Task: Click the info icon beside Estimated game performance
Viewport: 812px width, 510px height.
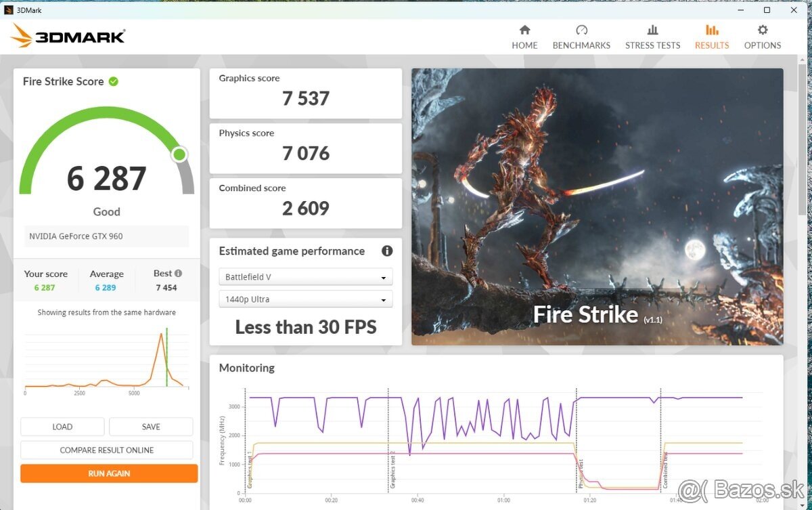Action: coord(387,251)
